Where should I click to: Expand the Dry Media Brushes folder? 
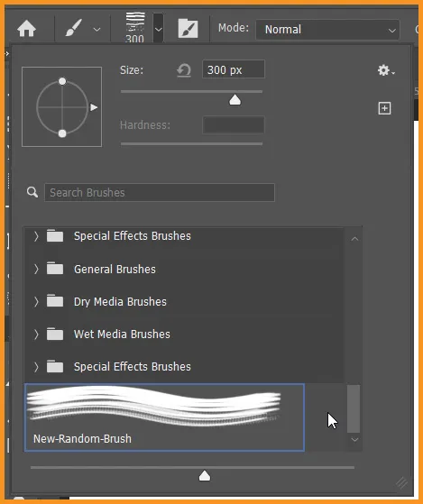point(36,301)
